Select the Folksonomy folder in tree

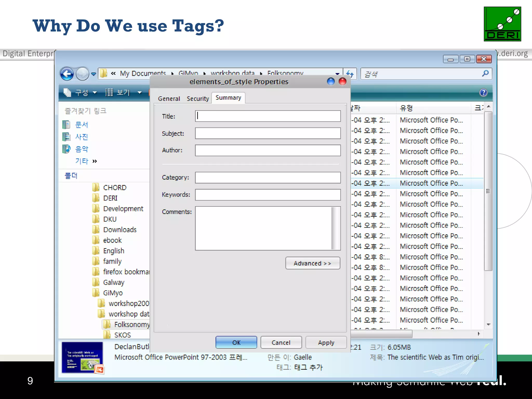coord(127,324)
